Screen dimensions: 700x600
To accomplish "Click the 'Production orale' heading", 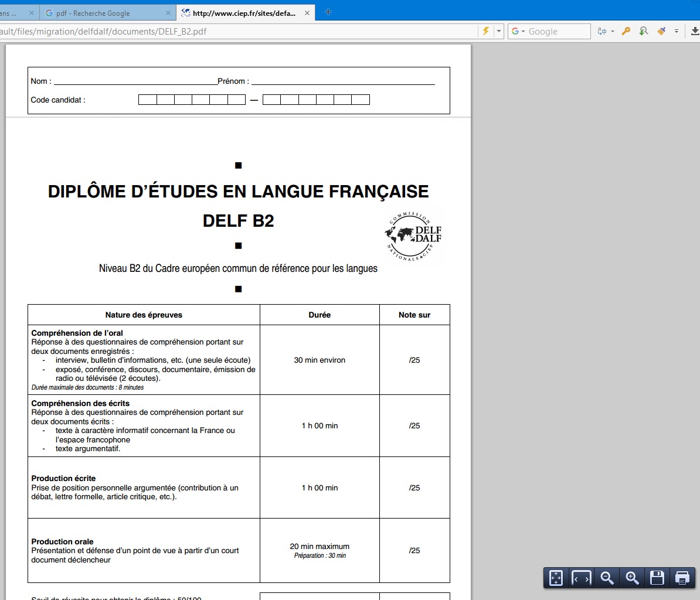I will (x=63, y=542).
